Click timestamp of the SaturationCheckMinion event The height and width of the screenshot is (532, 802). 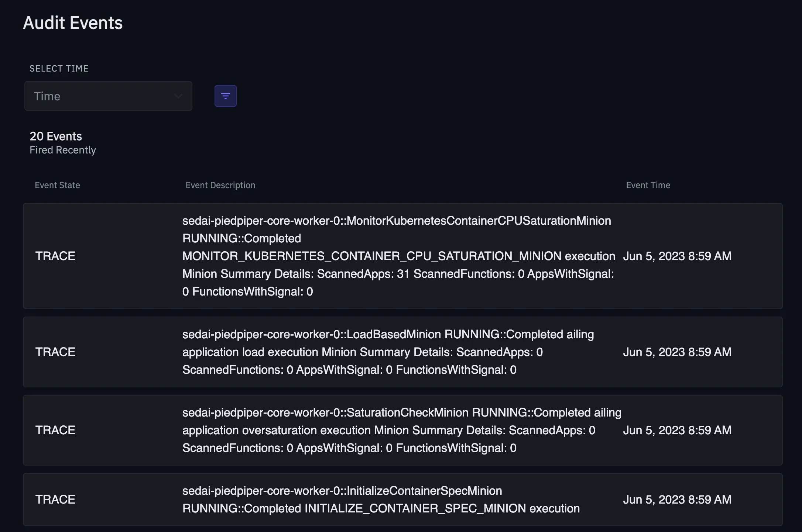click(x=677, y=430)
